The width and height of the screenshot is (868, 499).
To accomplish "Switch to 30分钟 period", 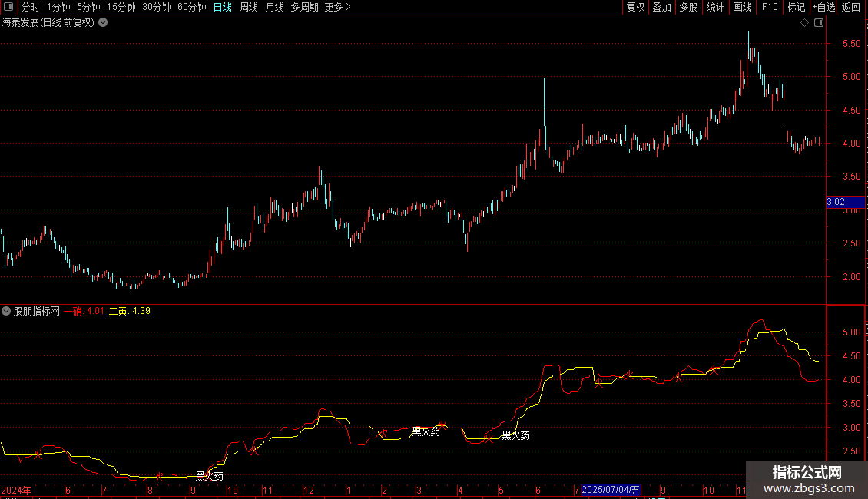I will point(157,7).
